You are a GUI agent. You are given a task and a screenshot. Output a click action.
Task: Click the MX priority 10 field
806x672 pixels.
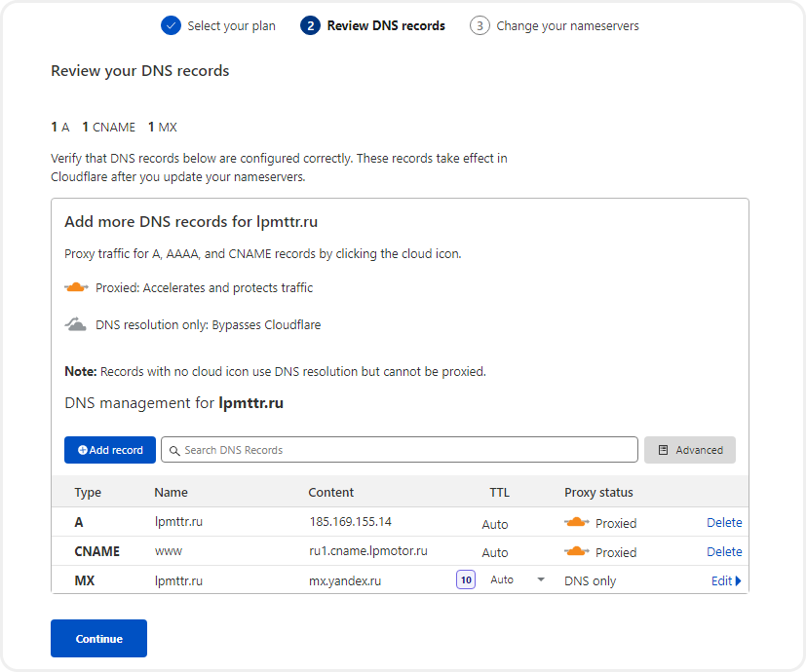point(466,580)
